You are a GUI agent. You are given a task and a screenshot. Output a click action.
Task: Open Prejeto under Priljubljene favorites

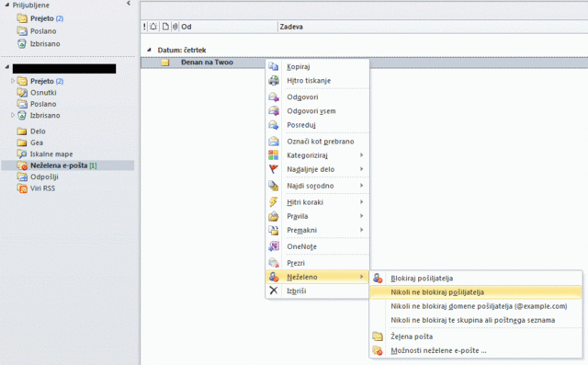point(42,18)
